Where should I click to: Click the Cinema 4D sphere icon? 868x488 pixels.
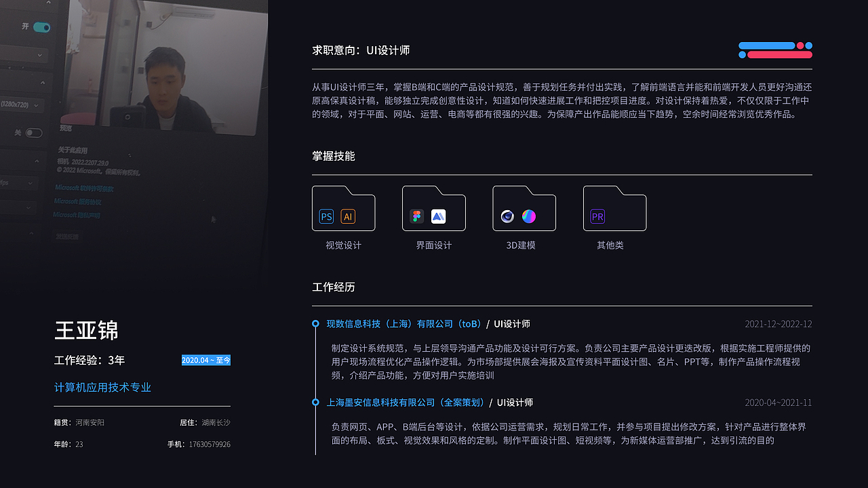click(507, 217)
